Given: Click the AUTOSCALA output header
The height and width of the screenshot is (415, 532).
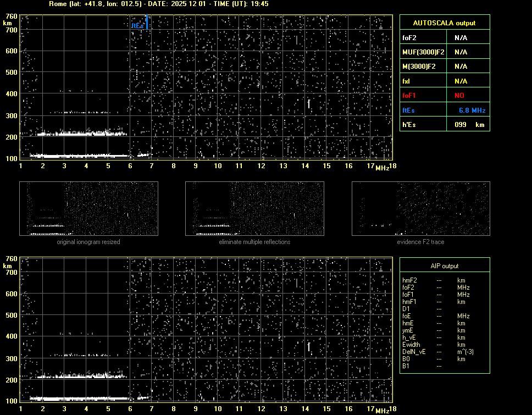Looking at the screenshot, I should pyautogui.click(x=444, y=23).
